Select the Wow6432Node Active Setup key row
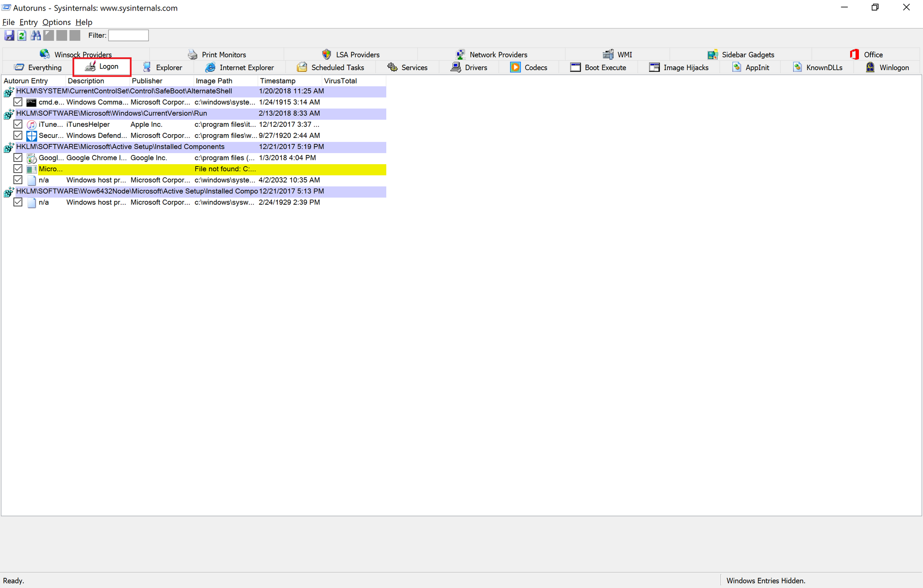 point(201,191)
